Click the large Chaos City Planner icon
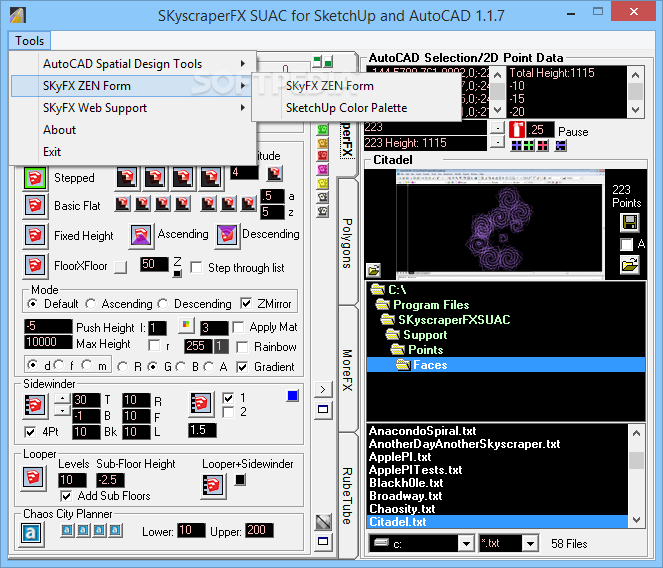The height and width of the screenshot is (568, 663). tap(31, 533)
